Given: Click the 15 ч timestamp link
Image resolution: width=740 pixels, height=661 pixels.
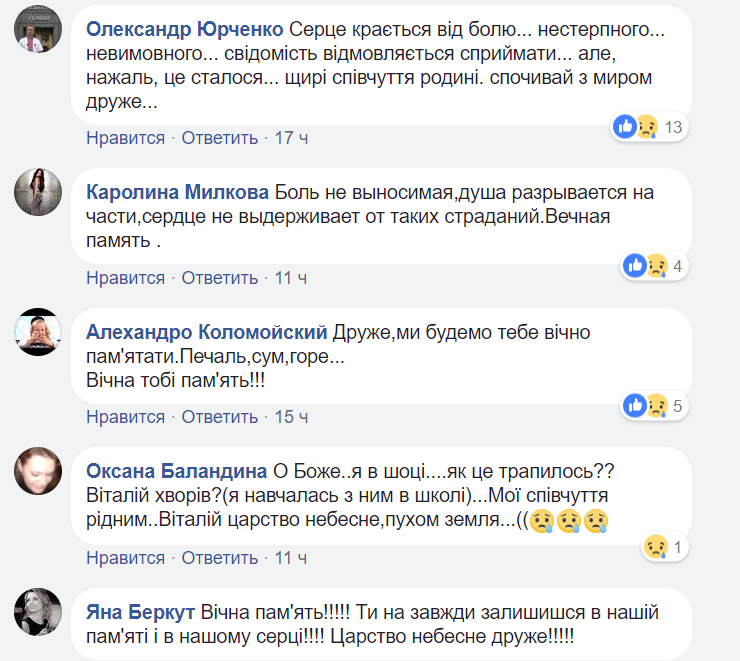Looking at the screenshot, I should pos(291,416).
